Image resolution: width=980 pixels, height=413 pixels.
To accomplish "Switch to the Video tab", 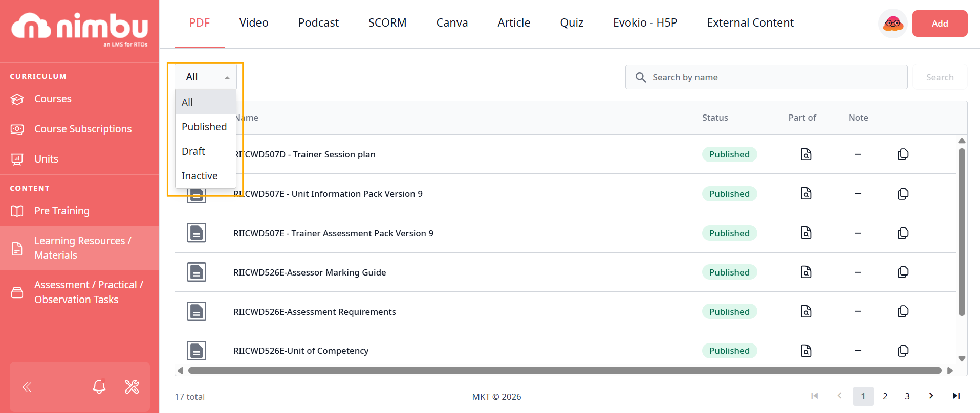I will pyautogui.click(x=254, y=23).
